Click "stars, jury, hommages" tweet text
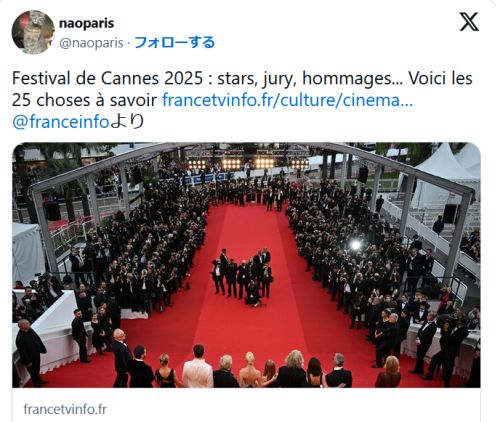This screenshot has height=422, width=500. [x=306, y=79]
